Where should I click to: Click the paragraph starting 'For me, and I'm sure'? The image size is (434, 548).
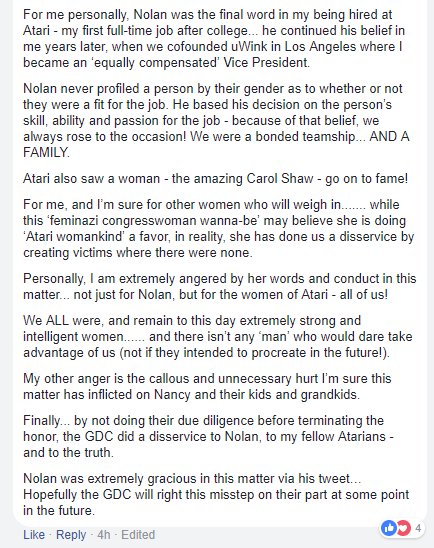pos(218,229)
